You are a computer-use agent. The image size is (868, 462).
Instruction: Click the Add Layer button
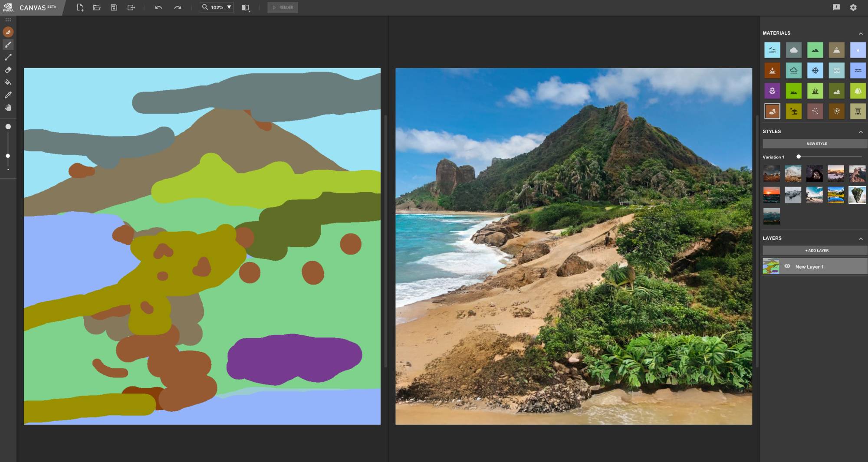point(815,250)
